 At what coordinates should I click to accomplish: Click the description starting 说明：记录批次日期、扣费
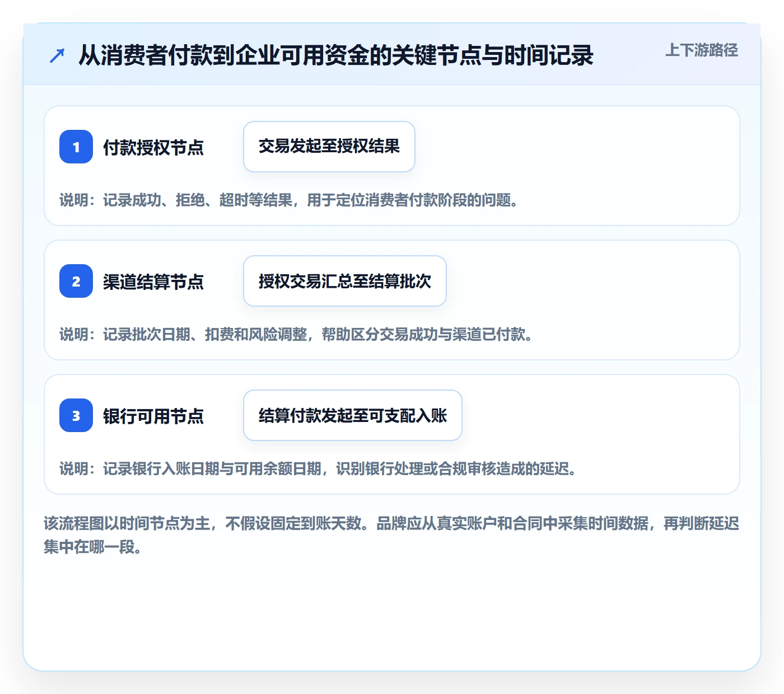tap(296, 334)
